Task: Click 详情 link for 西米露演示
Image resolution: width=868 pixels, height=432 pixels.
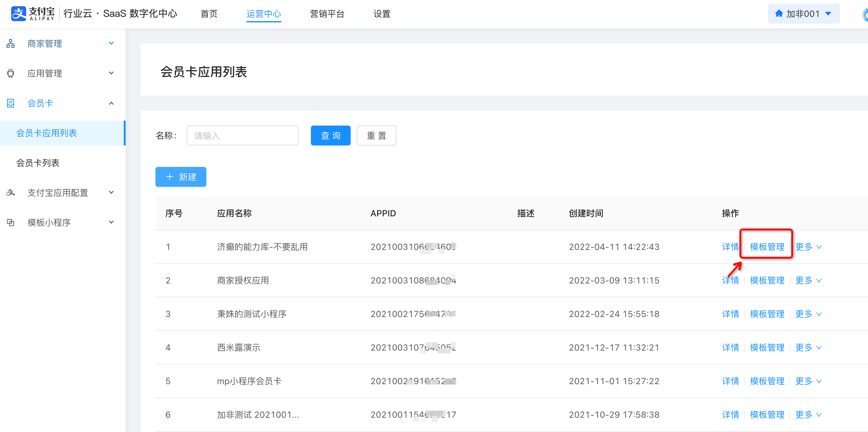Action: click(x=730, y=347)
